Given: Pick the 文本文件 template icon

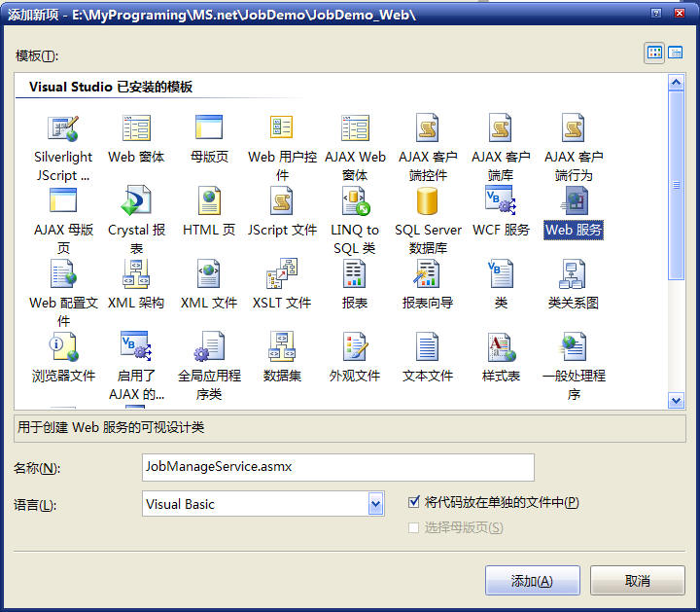Looking at the screenshot, I should 427,346.
